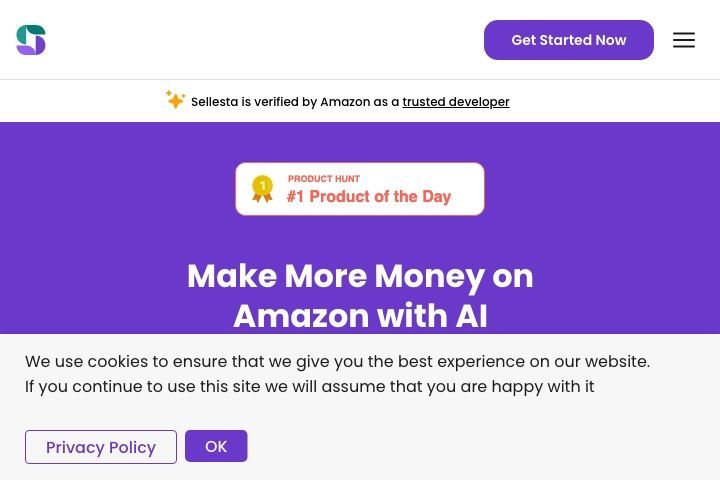Image resolution: width=720 pixels, height=480 pixels.
Task: Open the hamburger navigation menu
Action: pos(684,40)
